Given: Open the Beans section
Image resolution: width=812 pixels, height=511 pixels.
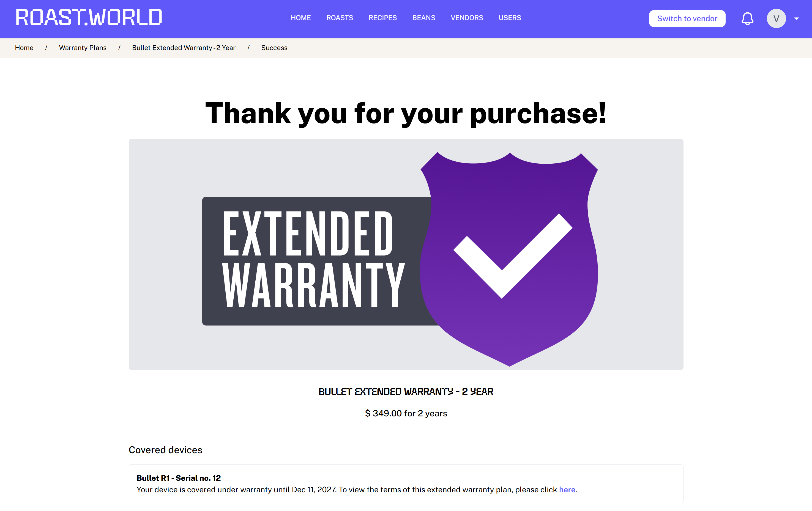Looking at the screenshot, I should [423, 18].
